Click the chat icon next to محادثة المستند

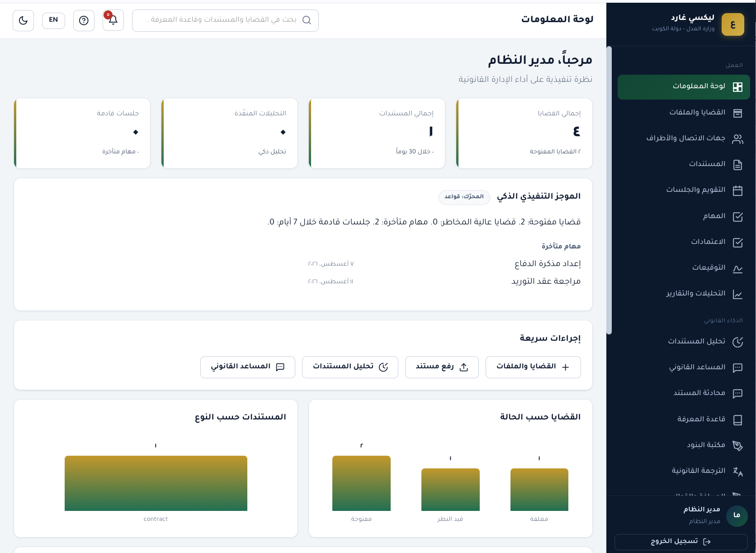pyautogui.click(x=737, y=394)
